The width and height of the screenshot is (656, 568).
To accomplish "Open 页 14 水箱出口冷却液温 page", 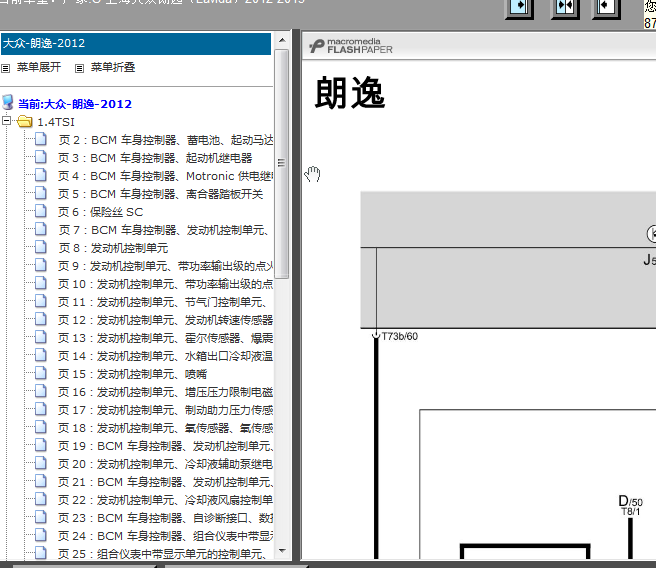I will coord(166,356).
